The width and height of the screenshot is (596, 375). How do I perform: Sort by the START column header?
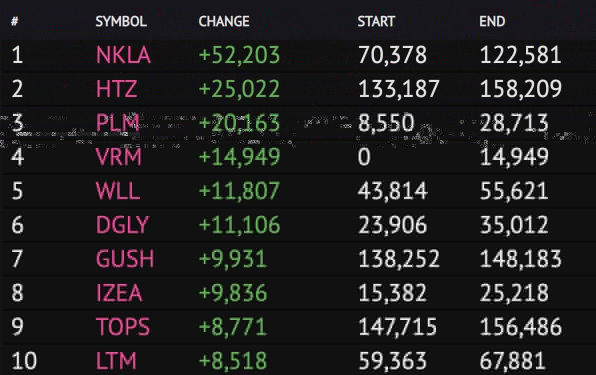coord(376,21)
